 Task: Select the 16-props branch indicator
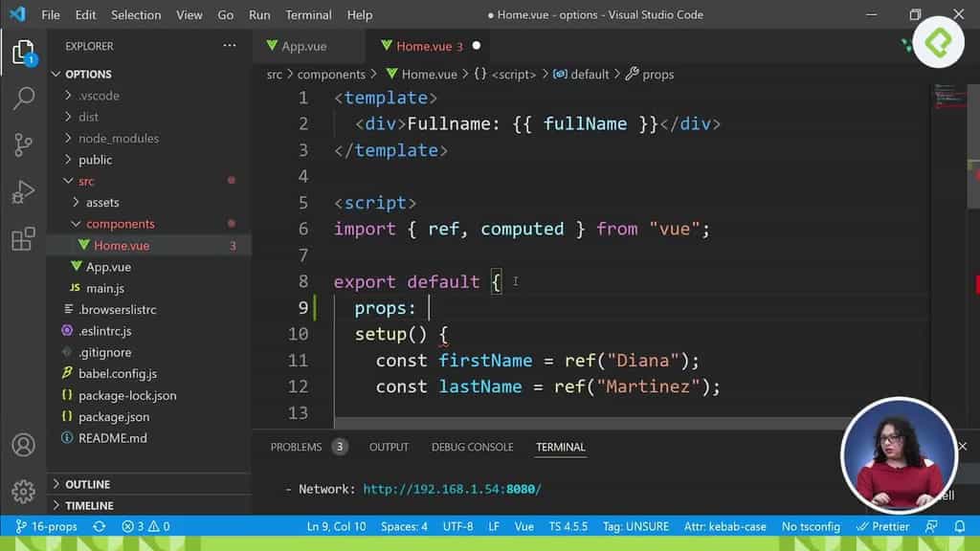46,526
